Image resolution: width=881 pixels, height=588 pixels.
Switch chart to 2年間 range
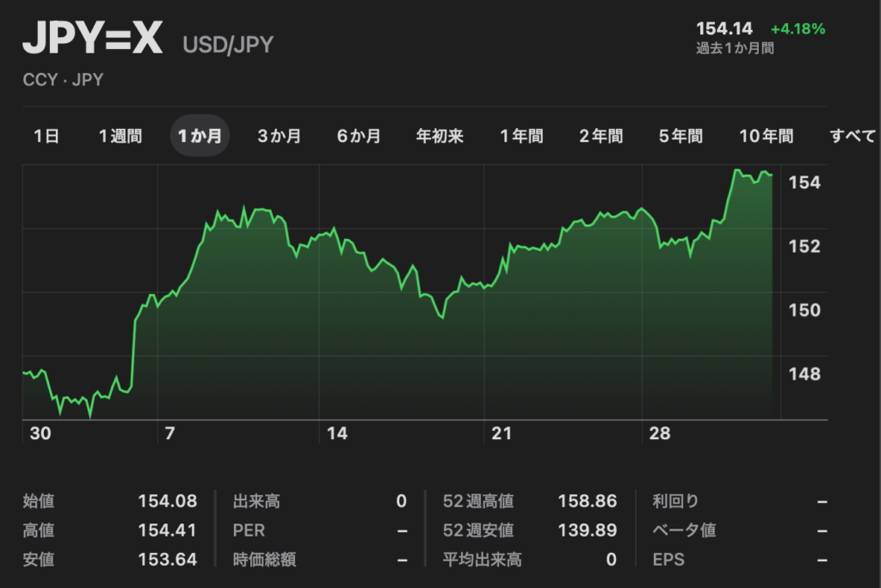tap(601, 136)
